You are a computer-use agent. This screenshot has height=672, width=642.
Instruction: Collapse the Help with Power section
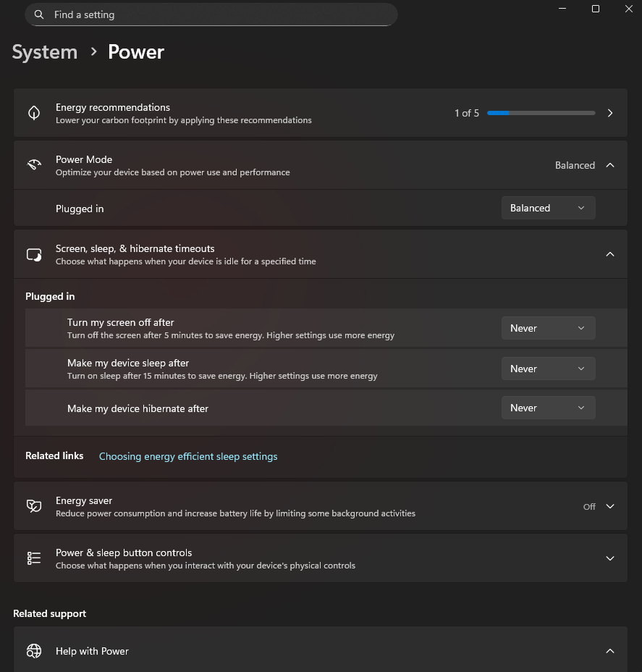point(610,651)
